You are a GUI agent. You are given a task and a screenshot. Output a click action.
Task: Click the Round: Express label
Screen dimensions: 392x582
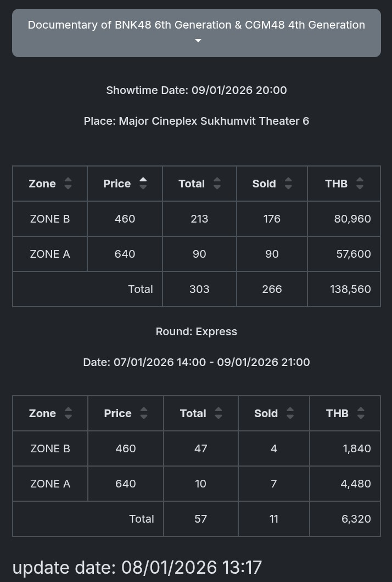point(196,331)
